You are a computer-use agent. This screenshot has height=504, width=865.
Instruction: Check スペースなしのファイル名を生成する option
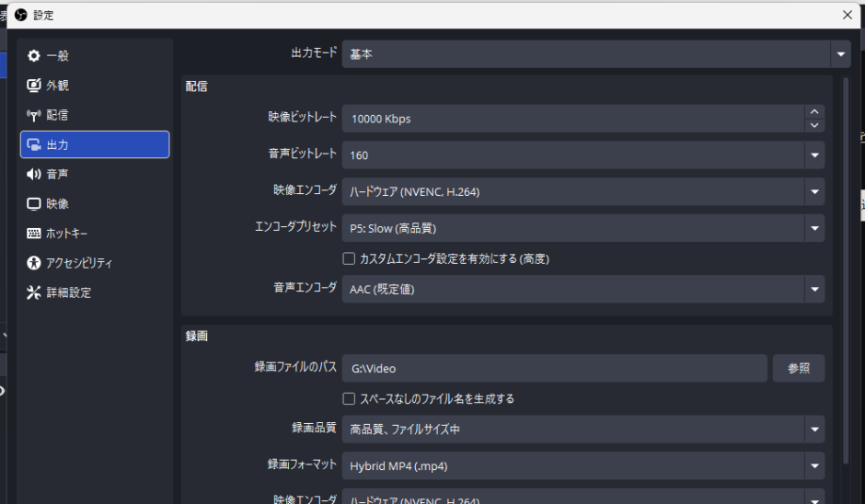(349, 398)
